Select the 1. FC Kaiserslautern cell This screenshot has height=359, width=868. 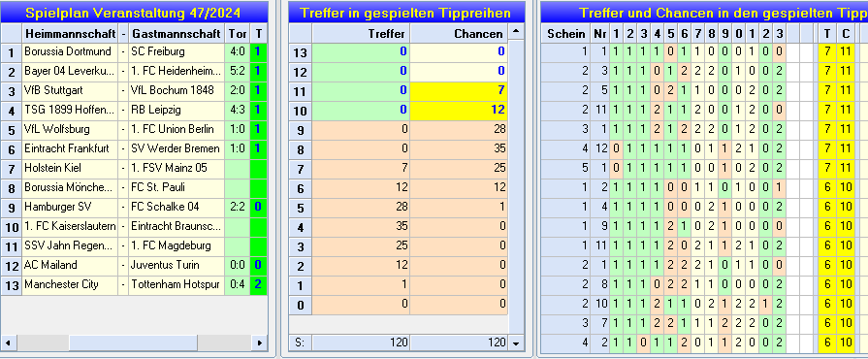point(70,227)
